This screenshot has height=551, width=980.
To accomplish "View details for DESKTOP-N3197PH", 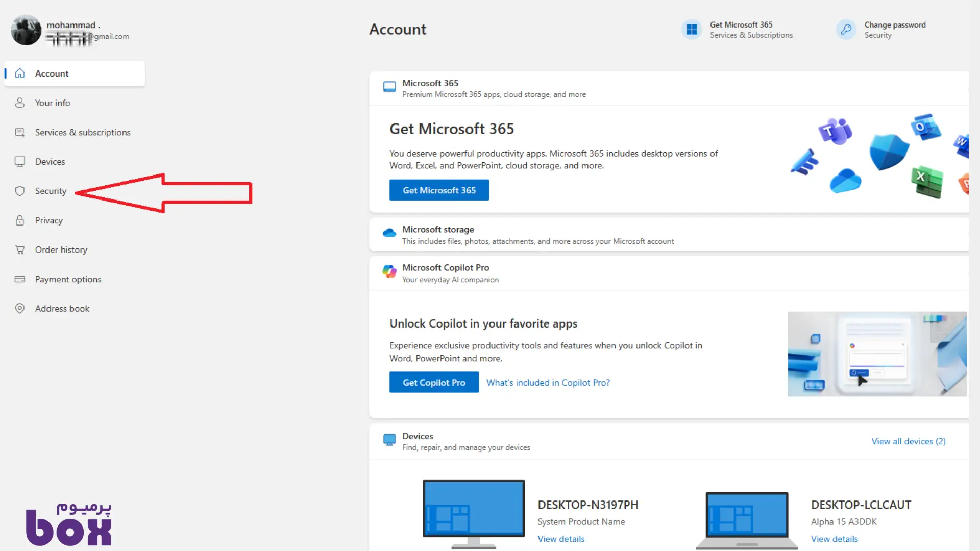I will click(x=561, y=539).
